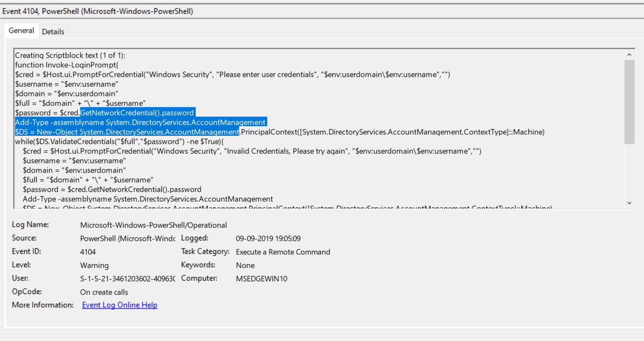Viewport: 644px width, 341px height.
Task: Click the scrollbar track below the thumb
Action: click(629, 171)
